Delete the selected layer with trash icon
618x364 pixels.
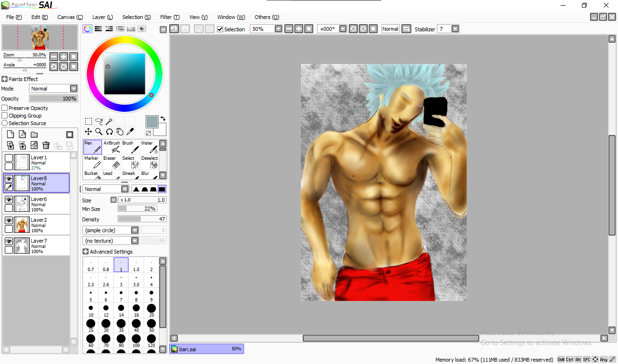click(46, 146)
